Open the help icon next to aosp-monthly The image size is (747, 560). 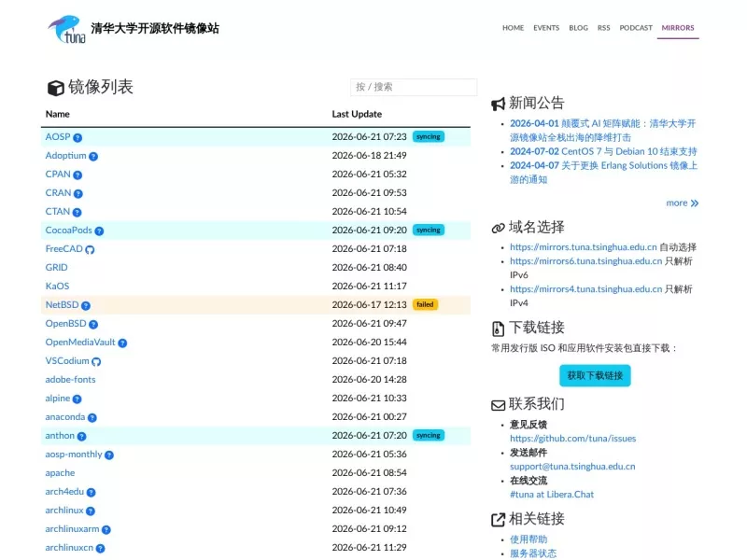click(x=109, y=455)
